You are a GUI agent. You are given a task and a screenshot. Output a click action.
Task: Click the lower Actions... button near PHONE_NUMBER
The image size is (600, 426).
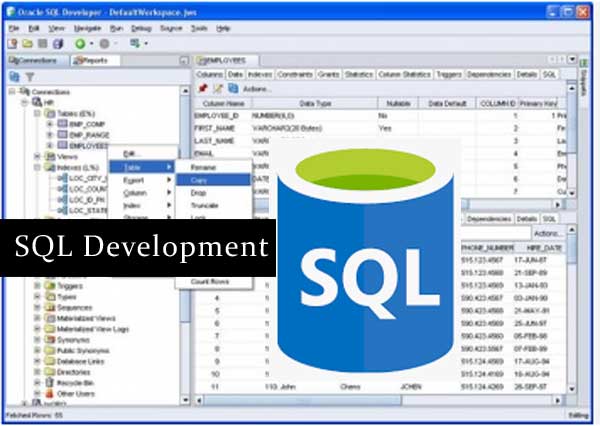[x=547, y=233]
